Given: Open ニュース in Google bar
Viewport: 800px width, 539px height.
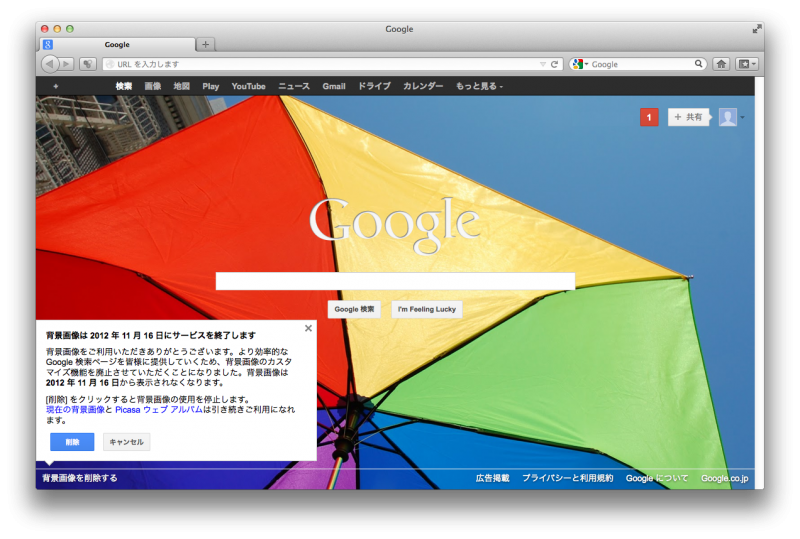Looking at the screenshot, I should click(294, 86).
